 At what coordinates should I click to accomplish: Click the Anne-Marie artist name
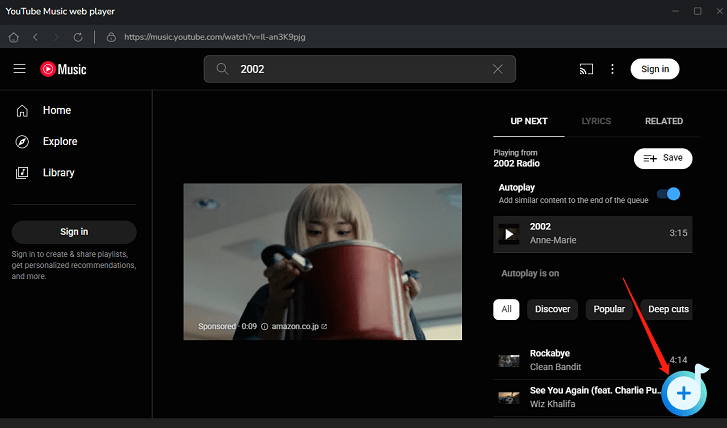[553, 240]
